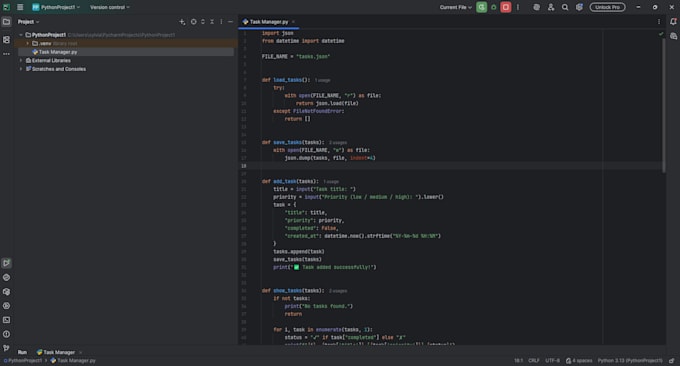Click the 18:1 line-column indicator

[518, 360]
